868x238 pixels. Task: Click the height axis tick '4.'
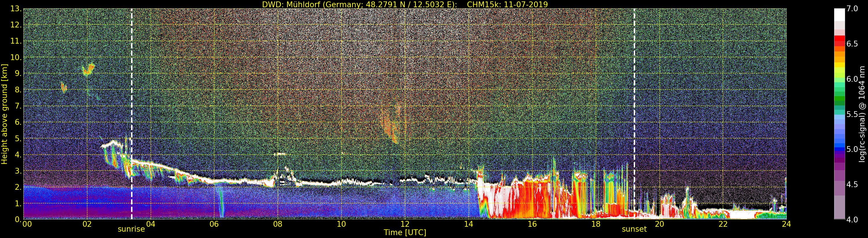pyautogui.click(x=18, y=155)
